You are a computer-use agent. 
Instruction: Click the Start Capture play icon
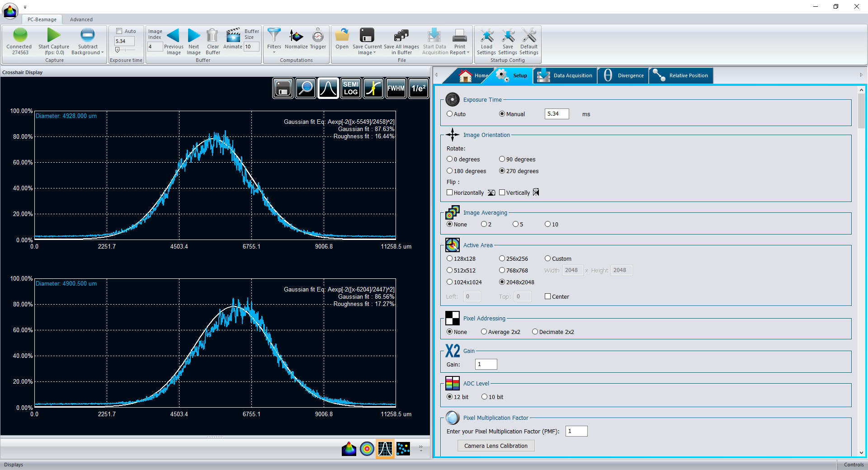tap(54, 35)
